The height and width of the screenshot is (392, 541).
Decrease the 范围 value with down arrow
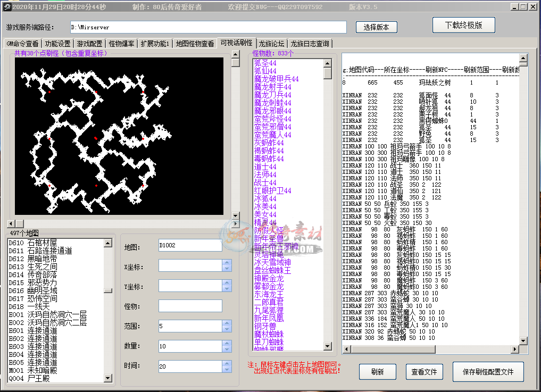[227, 329]
